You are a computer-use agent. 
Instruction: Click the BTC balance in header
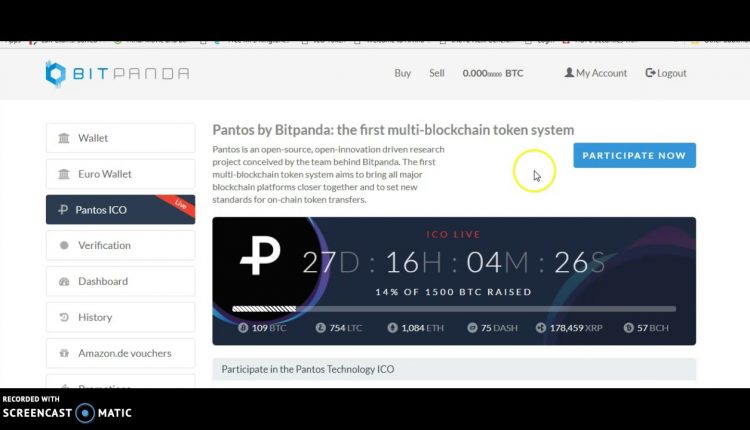[x=493, y=73]
